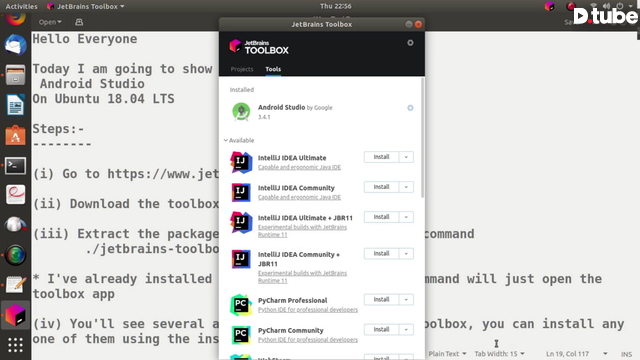Open the sphere app icon in the dock
The height and width of the screenshot is (360, 640).
click(x=16, y=225)
